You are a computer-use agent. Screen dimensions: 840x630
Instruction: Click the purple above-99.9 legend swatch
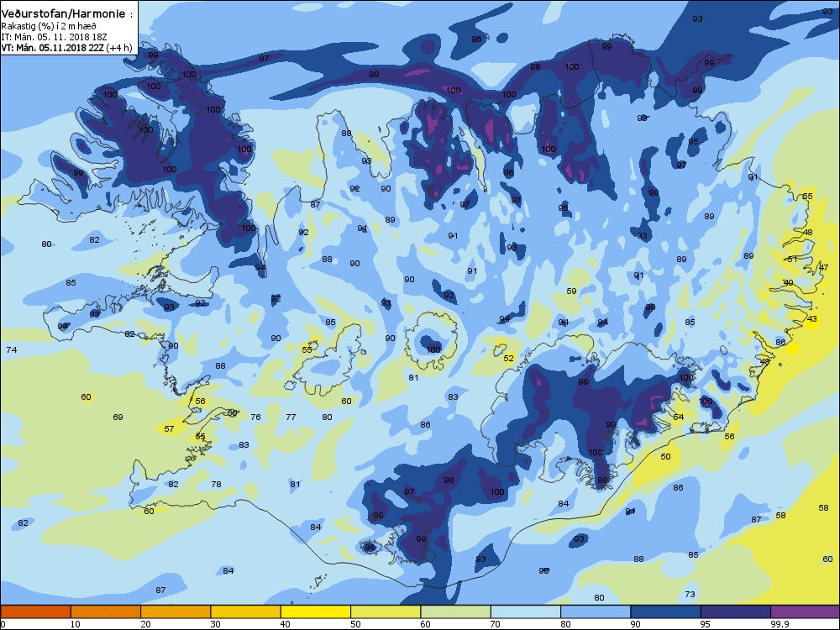coord(806,612)
